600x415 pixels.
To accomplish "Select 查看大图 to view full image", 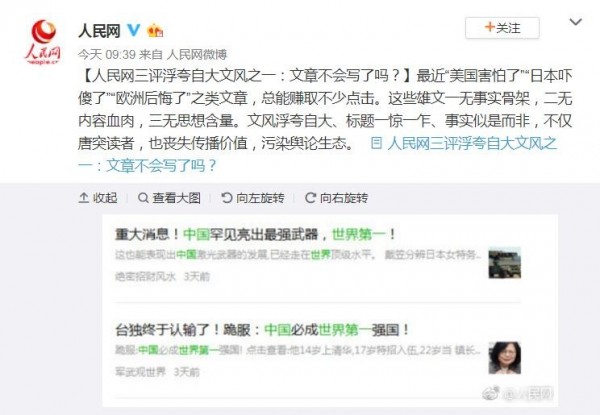I will coord(176,198).
